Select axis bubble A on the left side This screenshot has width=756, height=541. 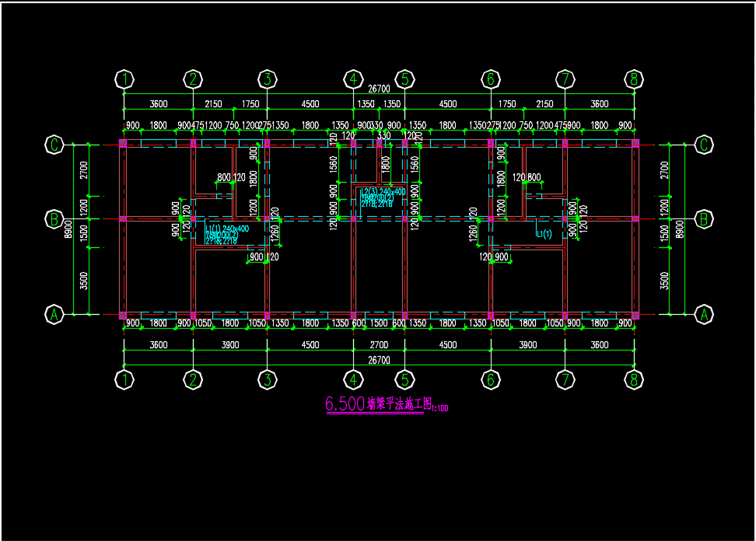54,315
